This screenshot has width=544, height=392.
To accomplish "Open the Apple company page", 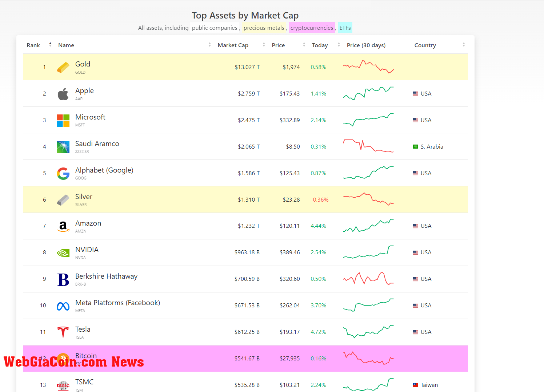I will point(84,90).
